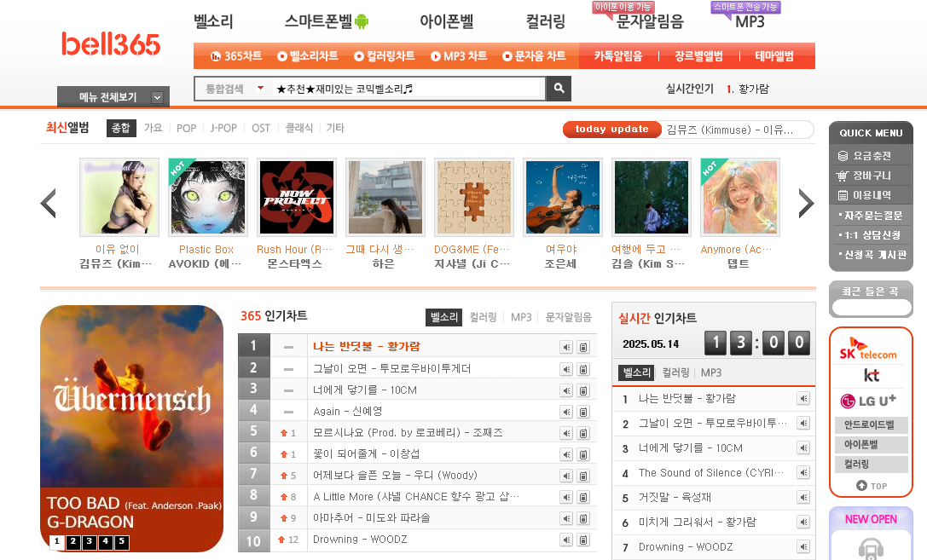Screen dimensions: 927x560
Task: Switch banner to slide 2
Action: [72, 541]
